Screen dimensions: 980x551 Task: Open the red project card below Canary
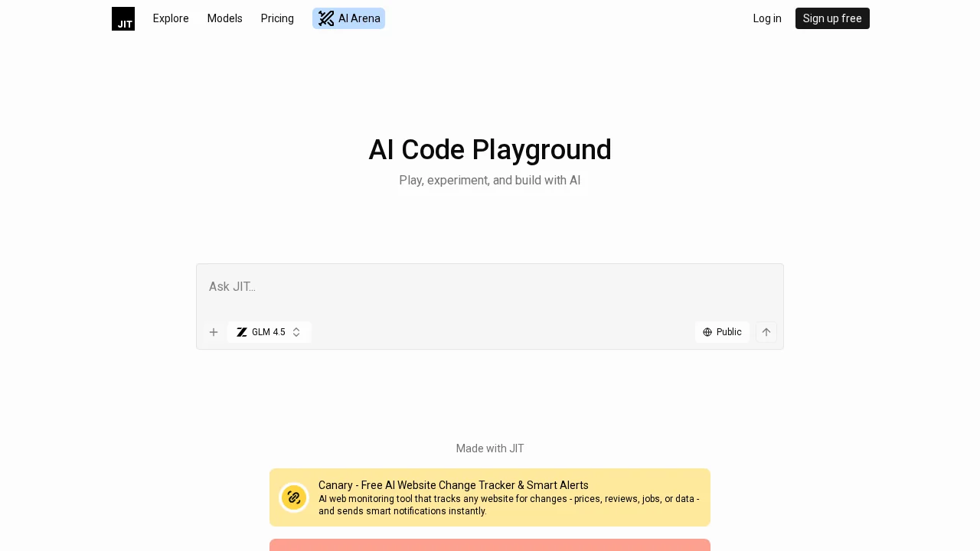[490, 546]
